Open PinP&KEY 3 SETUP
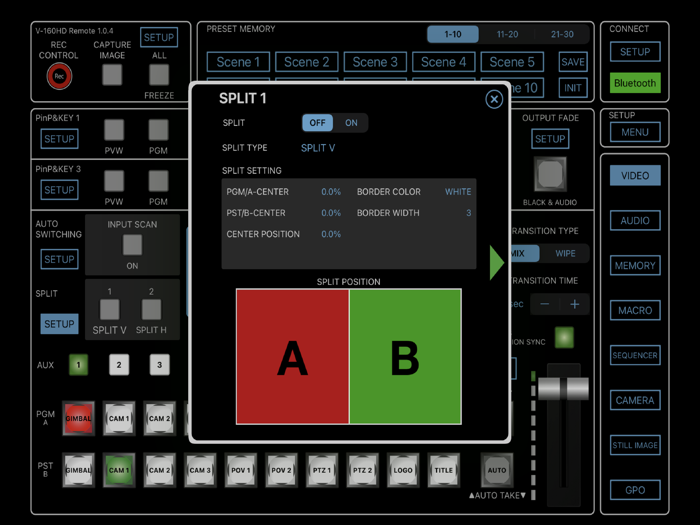The height and width of the screenshot is (525, 700). [59, 190]
